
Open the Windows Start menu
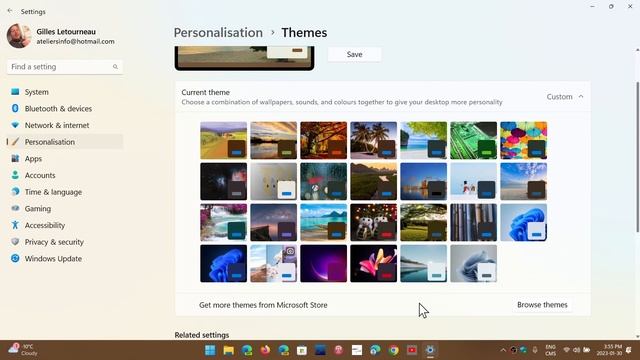tap(210, 350)
